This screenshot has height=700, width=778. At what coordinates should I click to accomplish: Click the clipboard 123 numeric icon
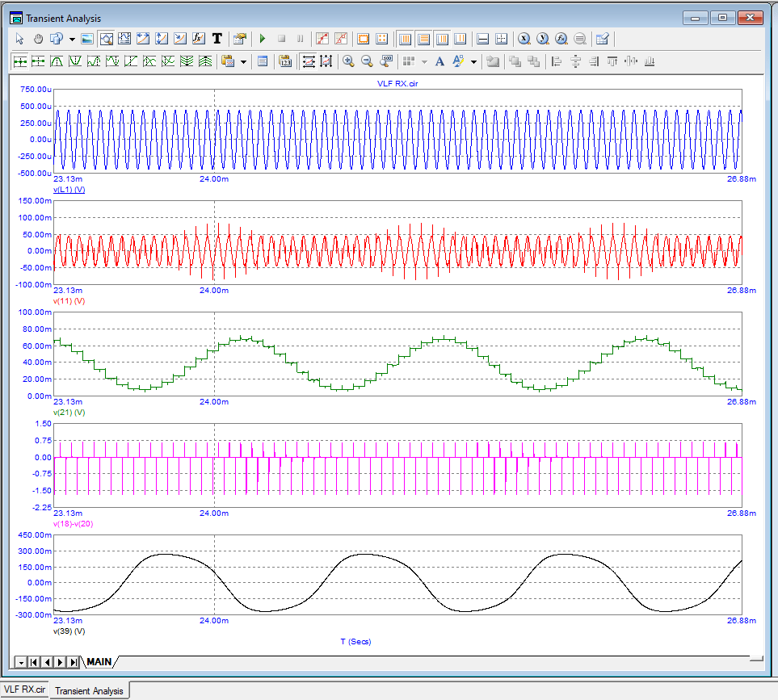pyautogui.click(x=285, y=61)
